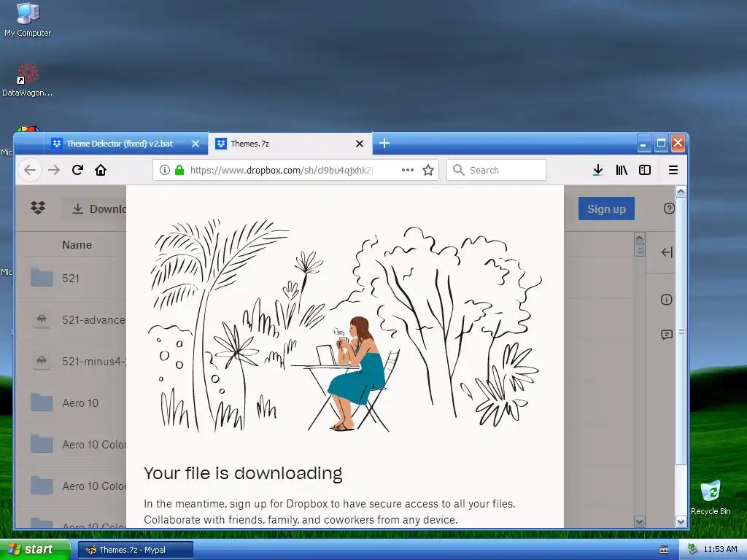This screenshot has height=560, width=747.
Task: Open Dropbox help question mark
Action: [669, 209]
